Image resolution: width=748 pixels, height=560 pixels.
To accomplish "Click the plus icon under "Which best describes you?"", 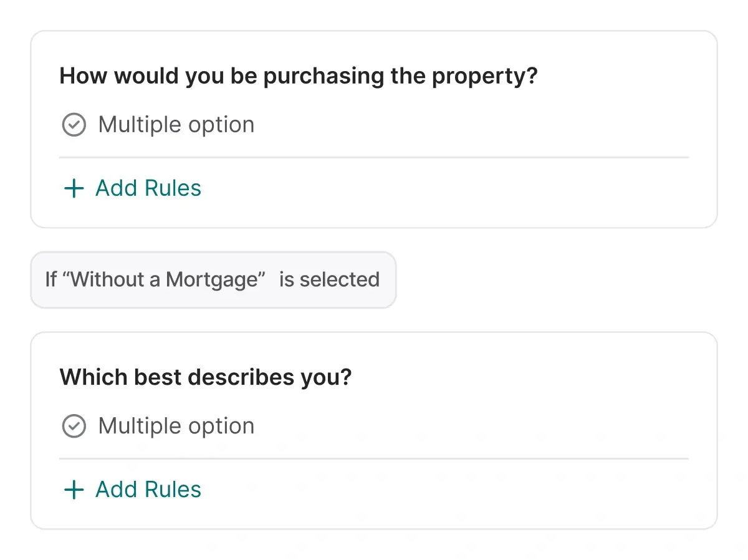I will pyautogui.click(x=74, y=490).
